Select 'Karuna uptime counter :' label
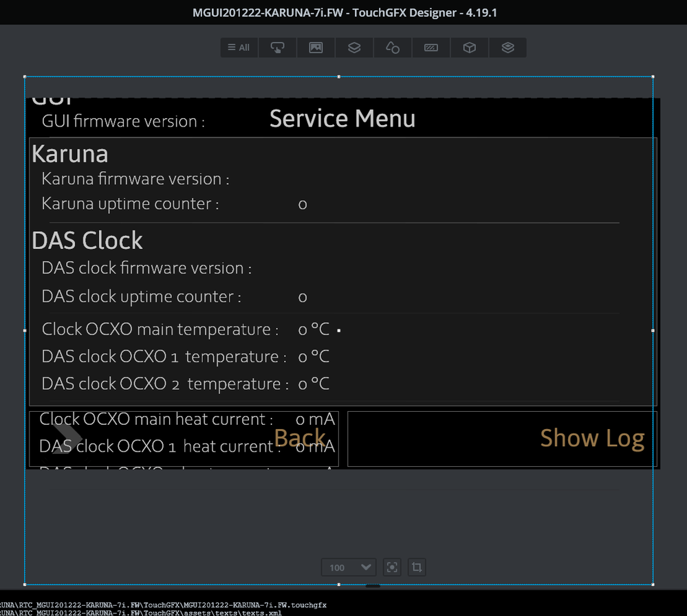687x616 pixels. click(x=130, y=203)
